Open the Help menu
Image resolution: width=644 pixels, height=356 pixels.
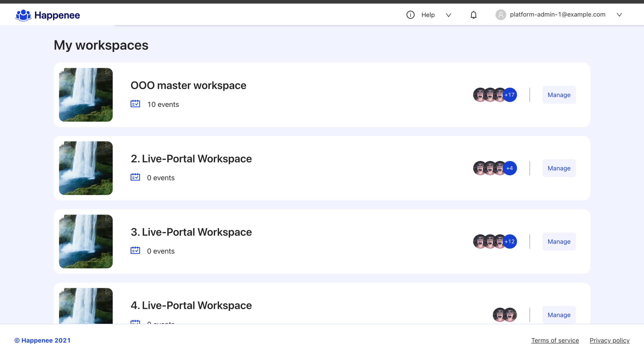428,15
